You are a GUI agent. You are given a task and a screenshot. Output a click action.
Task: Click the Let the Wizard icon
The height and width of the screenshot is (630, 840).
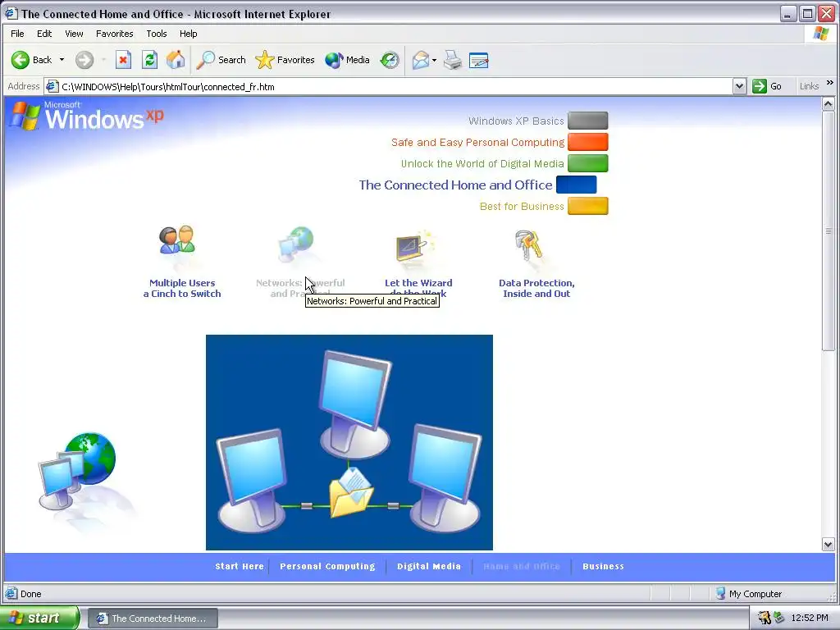tap(415, 248)
